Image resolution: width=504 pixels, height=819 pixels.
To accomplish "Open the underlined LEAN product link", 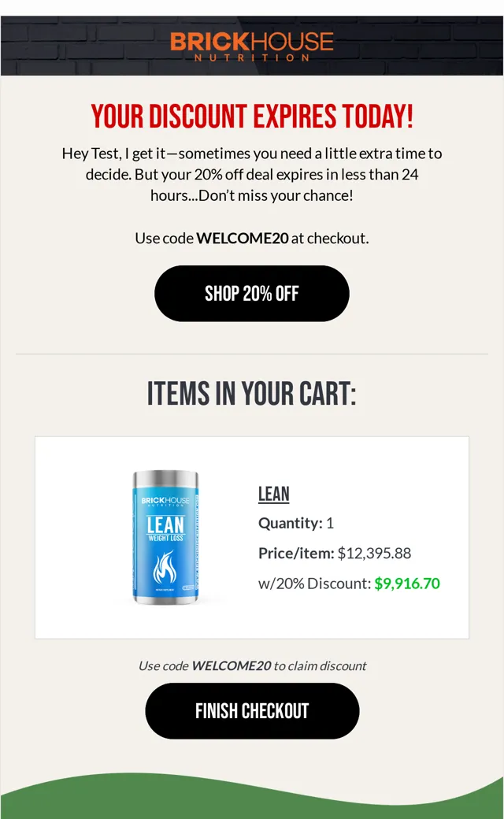I will pos(274,494).
